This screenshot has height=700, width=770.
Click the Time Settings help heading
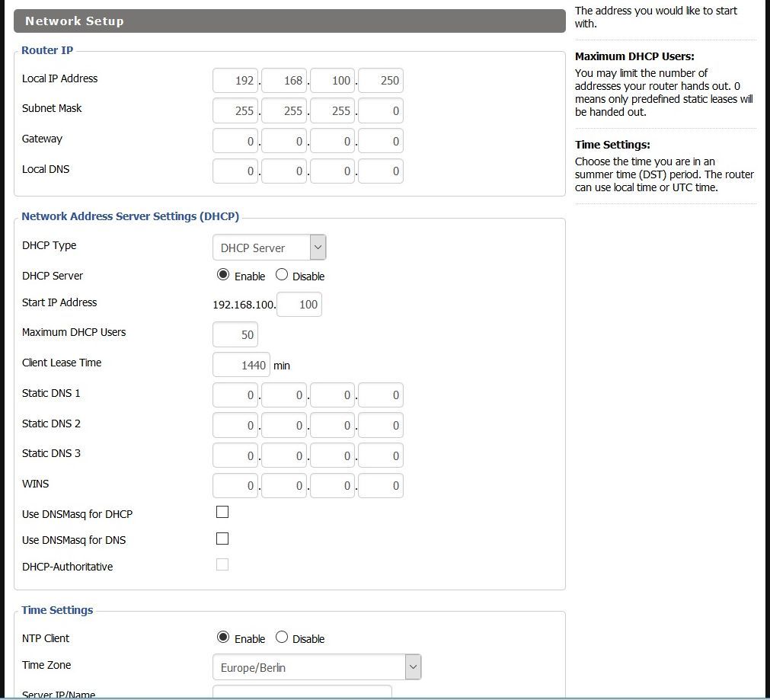coord(612,145)
